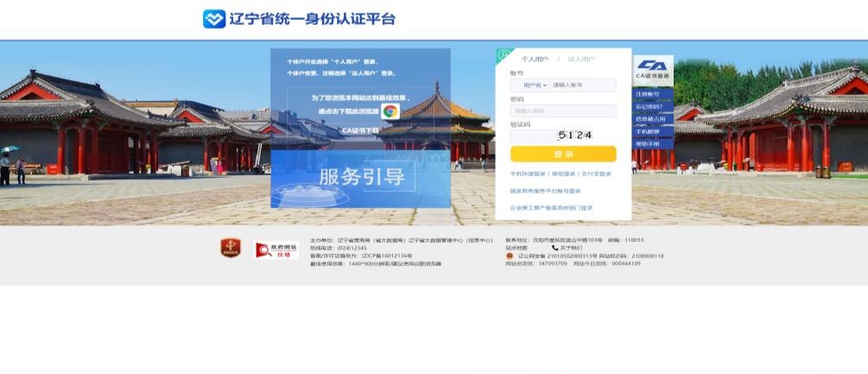
Task: Click the password input field
Action: pyautogui.click(x=563, y=111)
